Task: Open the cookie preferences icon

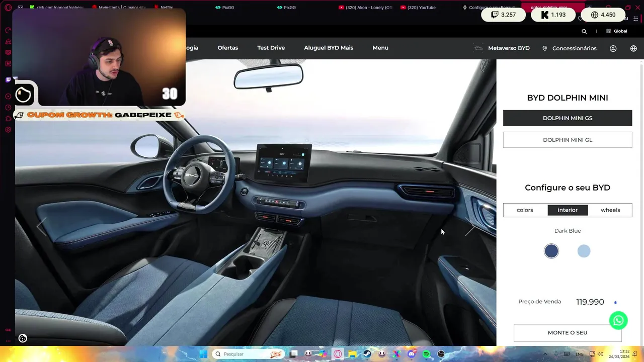Action: click(23, 338)
